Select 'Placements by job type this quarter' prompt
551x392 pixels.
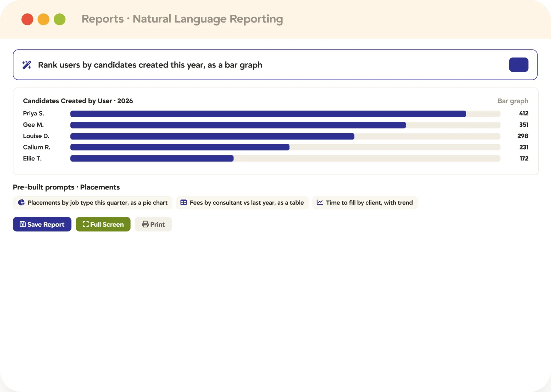pos(92,203)
